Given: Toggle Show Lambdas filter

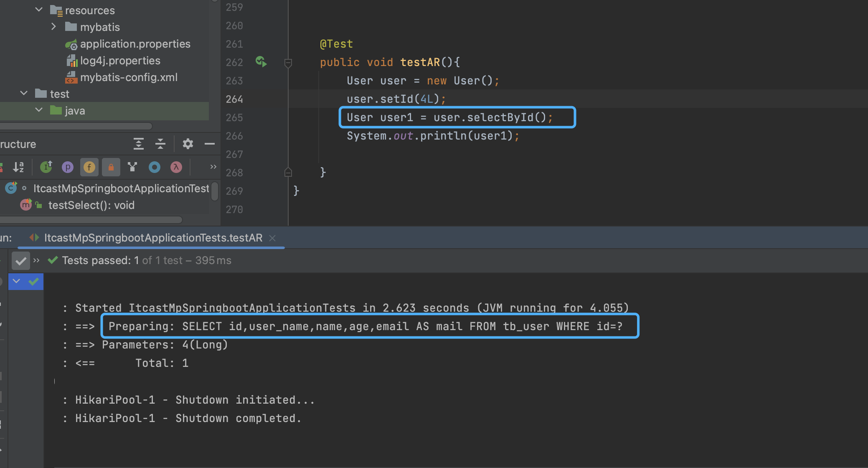Looking at the screenshot, I should [x=176, y=167].
